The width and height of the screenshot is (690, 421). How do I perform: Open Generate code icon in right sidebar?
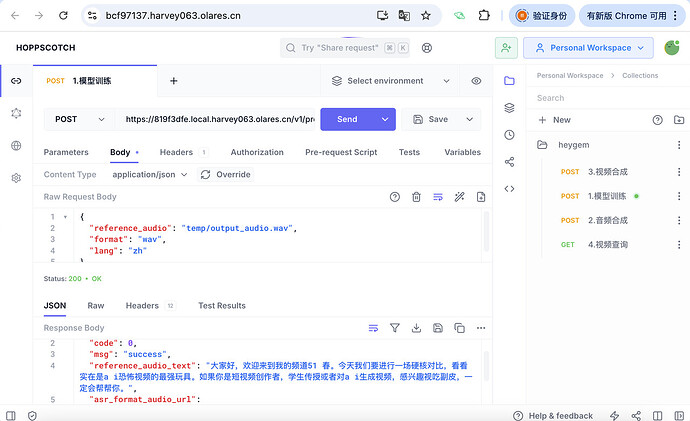click(x=509, y=189)
